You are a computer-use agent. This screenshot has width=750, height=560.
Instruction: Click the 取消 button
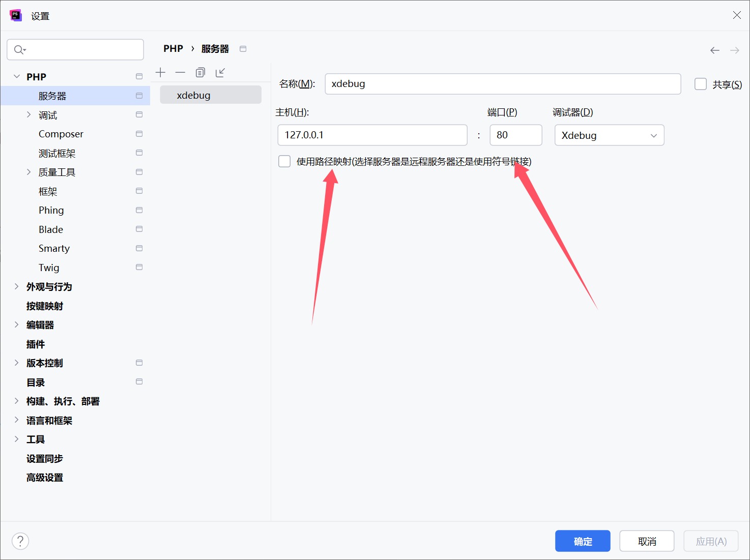(x=646, y=541)
